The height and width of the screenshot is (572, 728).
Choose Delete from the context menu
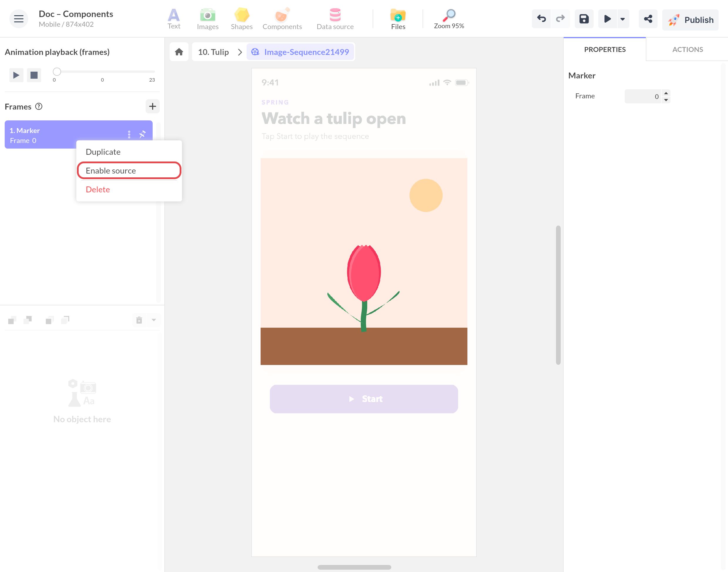coord(129,189)
